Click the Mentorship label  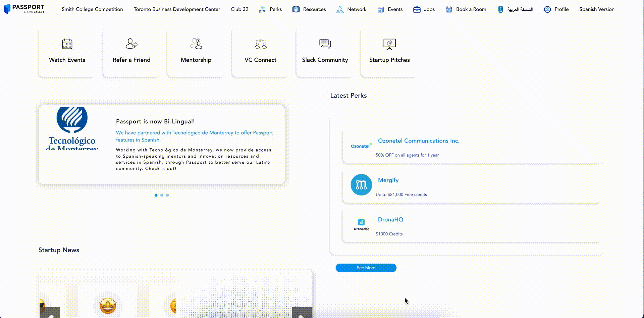coord(196,60)
